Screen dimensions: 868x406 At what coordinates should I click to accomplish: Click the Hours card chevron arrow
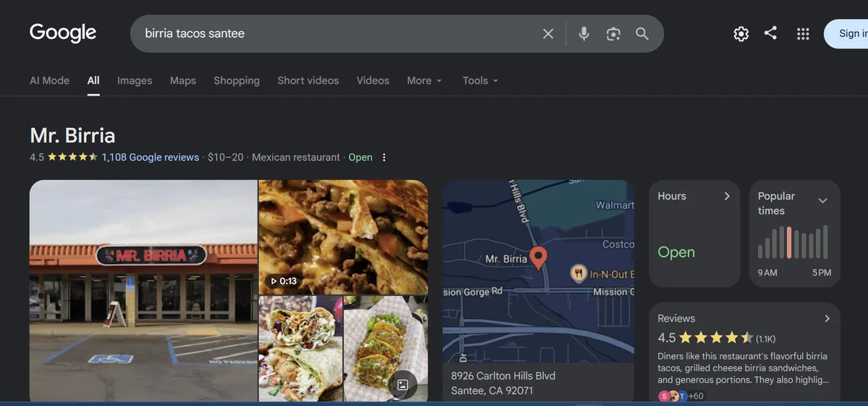727,196
